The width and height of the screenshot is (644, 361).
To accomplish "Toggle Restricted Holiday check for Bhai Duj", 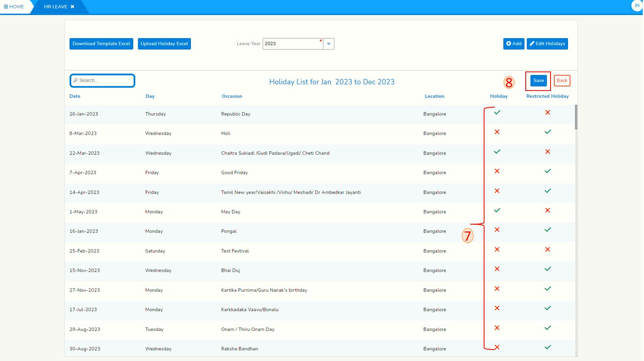I will 547,269.
